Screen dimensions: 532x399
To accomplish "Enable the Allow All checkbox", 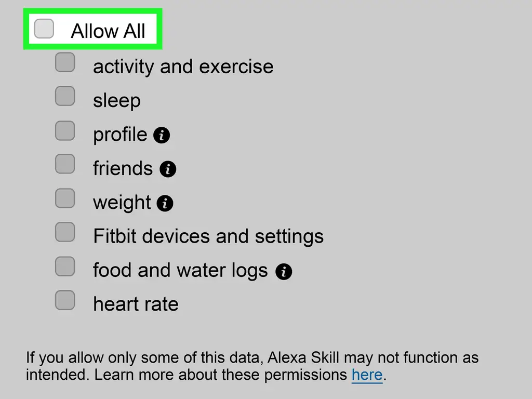I will point(44,29).
